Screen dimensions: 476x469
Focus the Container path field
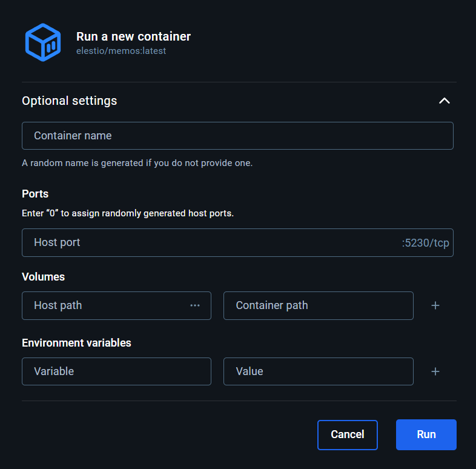[x=318, y=305]
